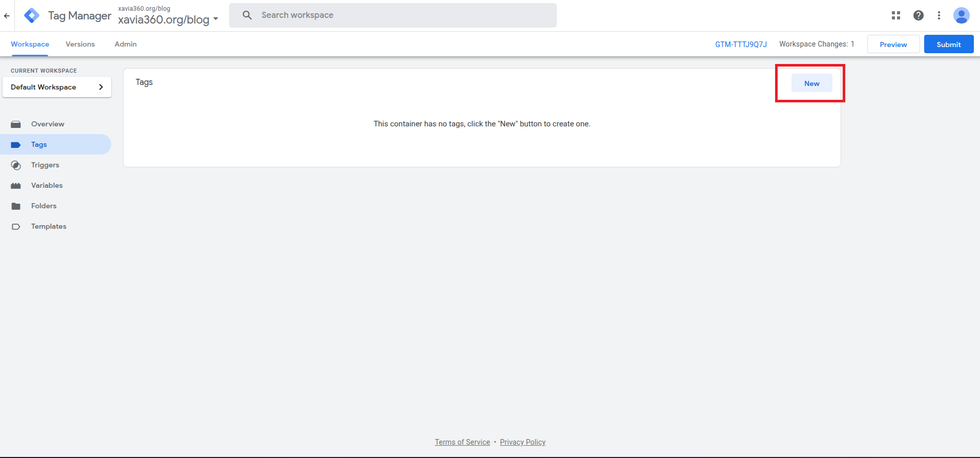The image size is (980, 458).
Task: Switch to the Versions tab
Action: tap(80, 45)
